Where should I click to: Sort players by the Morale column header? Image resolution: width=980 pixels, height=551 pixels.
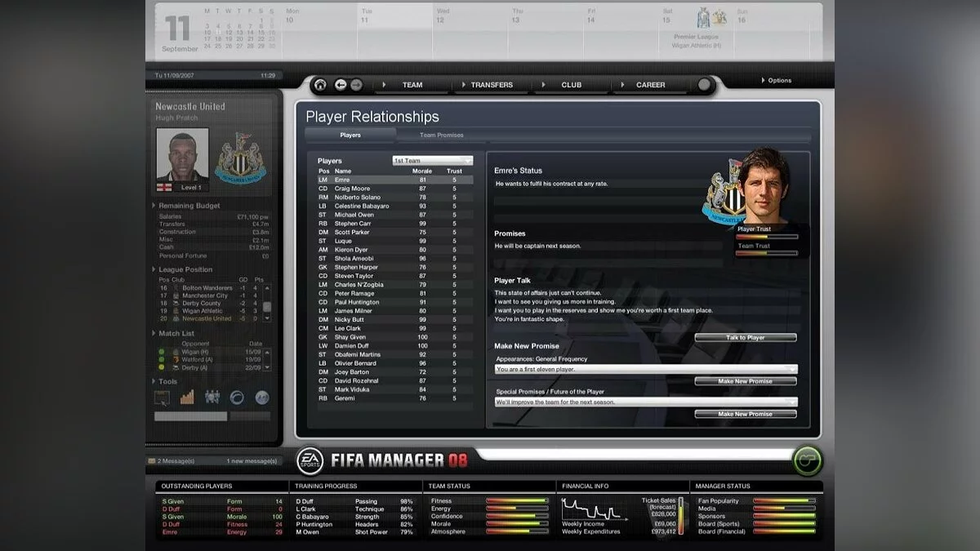pyautogui.click(x=422, y=171)
